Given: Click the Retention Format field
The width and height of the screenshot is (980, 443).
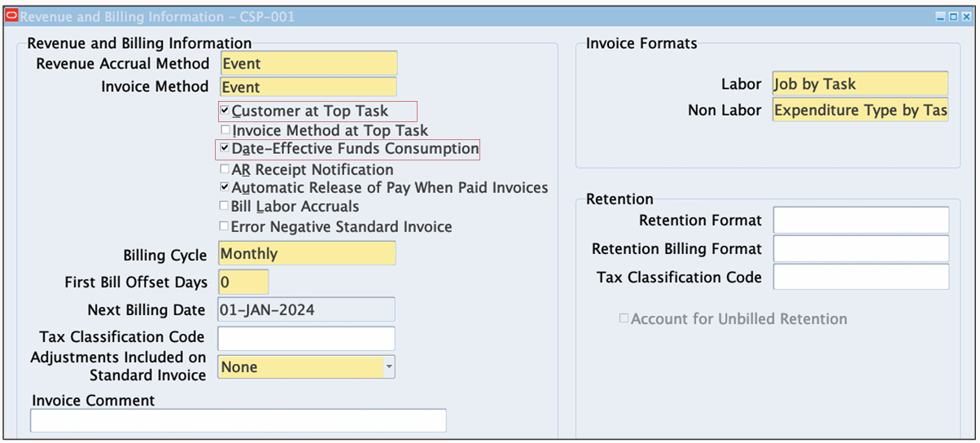Looking at the screenshot, I should click(x=861, y=220).
